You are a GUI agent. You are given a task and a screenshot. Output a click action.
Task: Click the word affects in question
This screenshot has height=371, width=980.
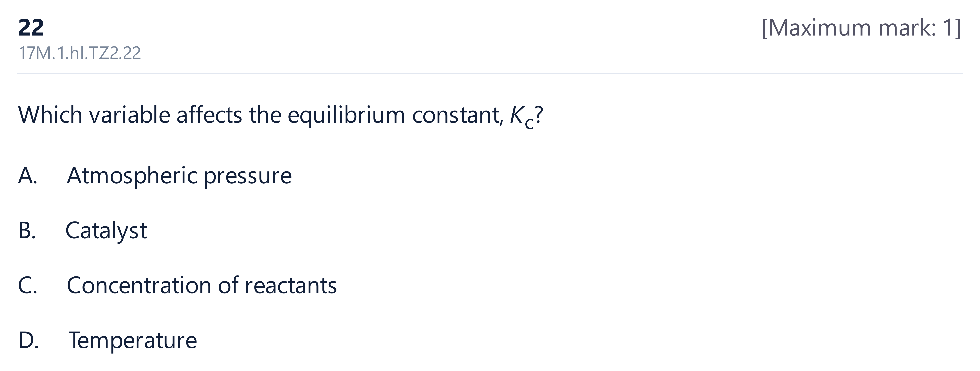(x=209, y=114)
